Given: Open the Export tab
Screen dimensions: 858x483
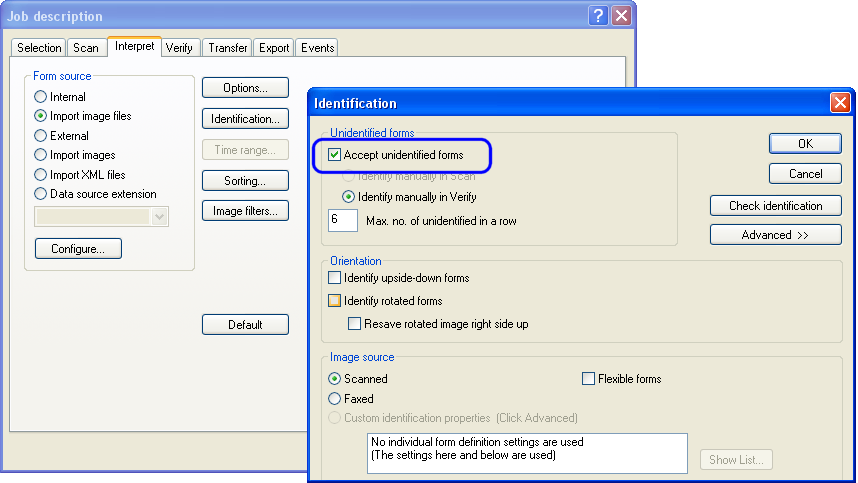Looking at the screenshot, I should coord(273,48).
